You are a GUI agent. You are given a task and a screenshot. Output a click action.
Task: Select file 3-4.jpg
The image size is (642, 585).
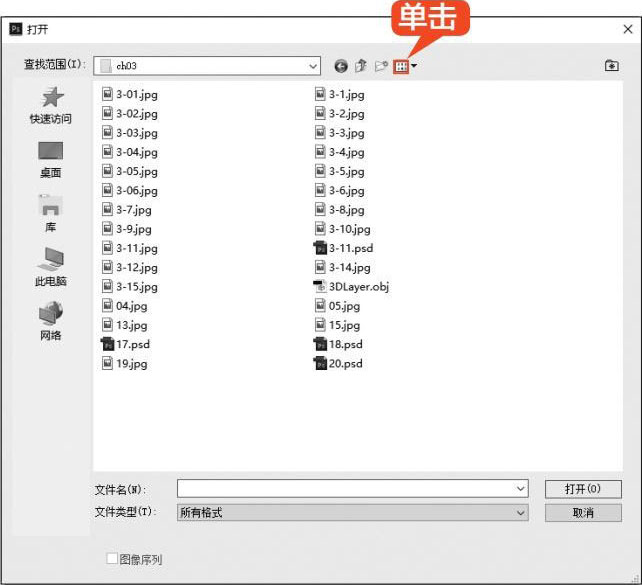click(339, 152)
